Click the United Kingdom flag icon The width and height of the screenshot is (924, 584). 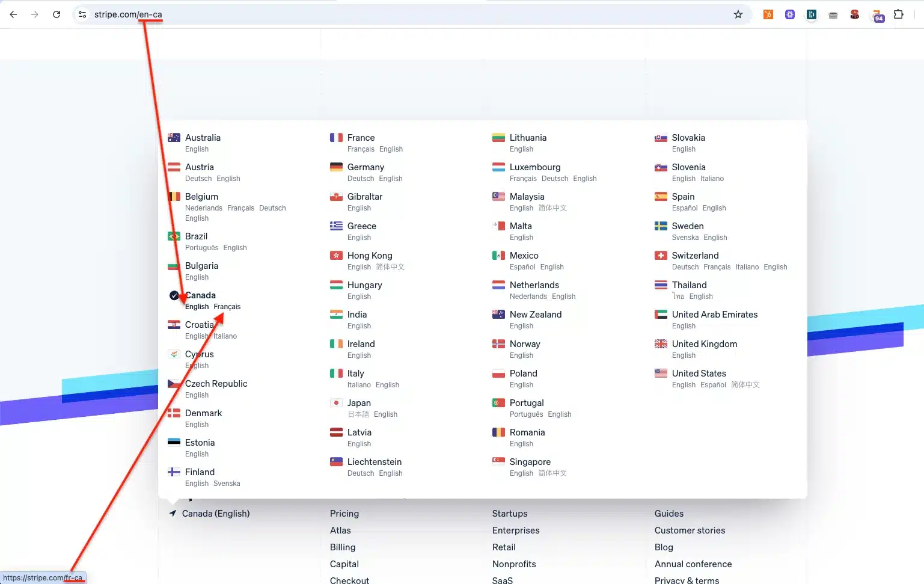661,344
